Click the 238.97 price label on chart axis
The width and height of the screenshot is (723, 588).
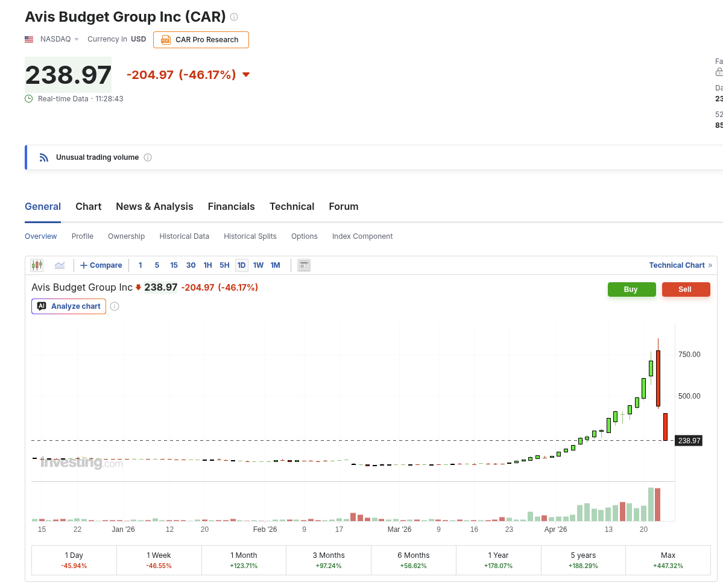pyautogui.click(x=689, y=441)
